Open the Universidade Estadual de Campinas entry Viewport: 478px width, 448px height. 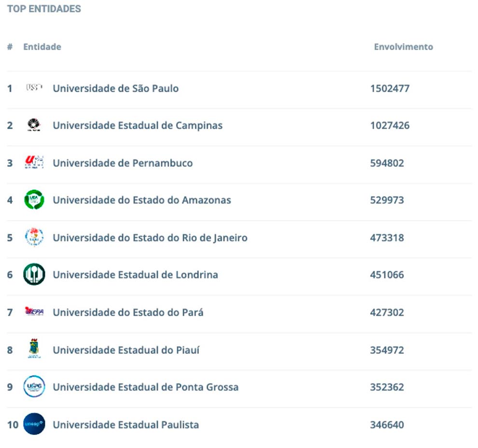(138, 126)
